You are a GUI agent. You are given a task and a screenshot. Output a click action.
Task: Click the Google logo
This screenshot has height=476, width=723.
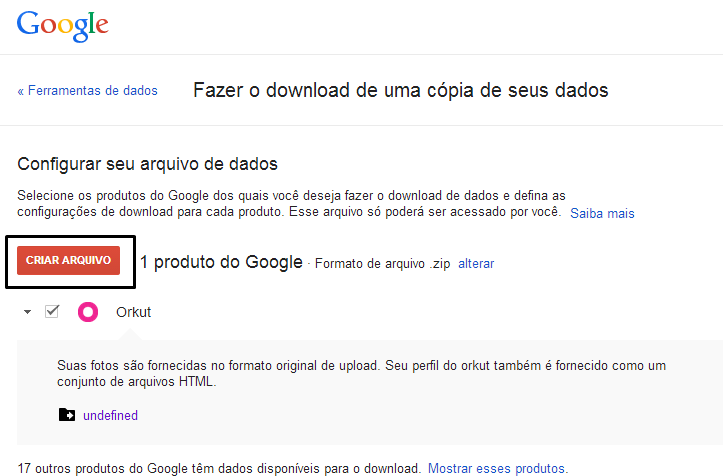pos(63,26)
